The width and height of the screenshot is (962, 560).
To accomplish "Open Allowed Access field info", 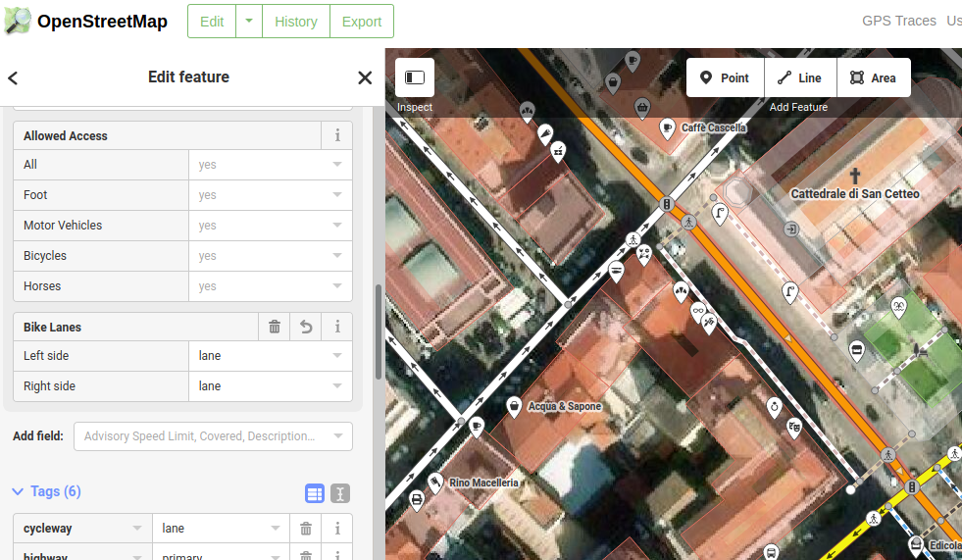I will (x=336, y=135).
